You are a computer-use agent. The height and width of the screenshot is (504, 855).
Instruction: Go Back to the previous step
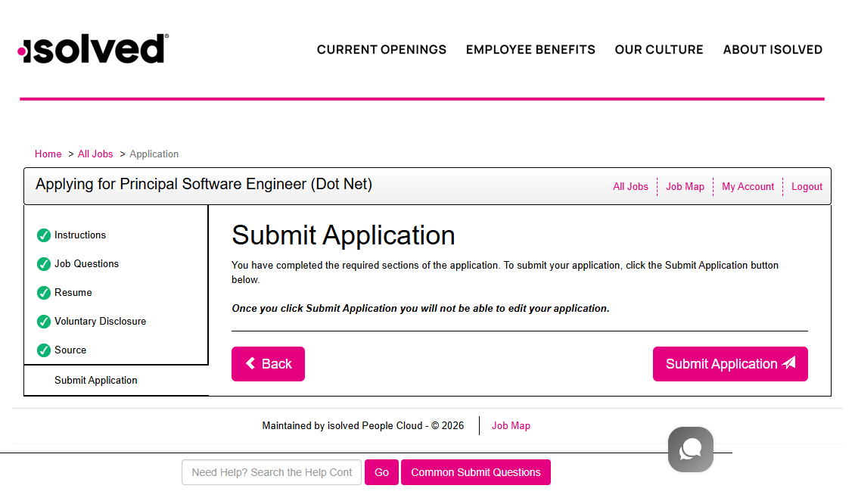[x=268, y=364]
